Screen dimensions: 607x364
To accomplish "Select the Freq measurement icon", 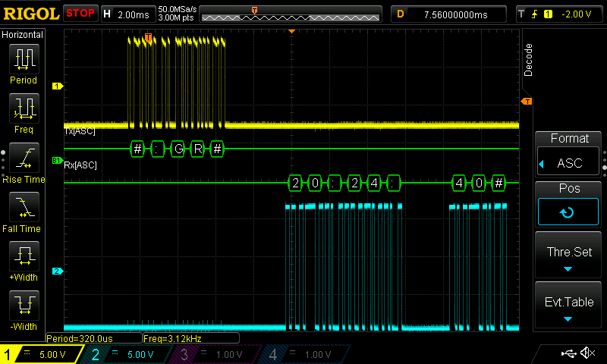I will click(24, 109).
